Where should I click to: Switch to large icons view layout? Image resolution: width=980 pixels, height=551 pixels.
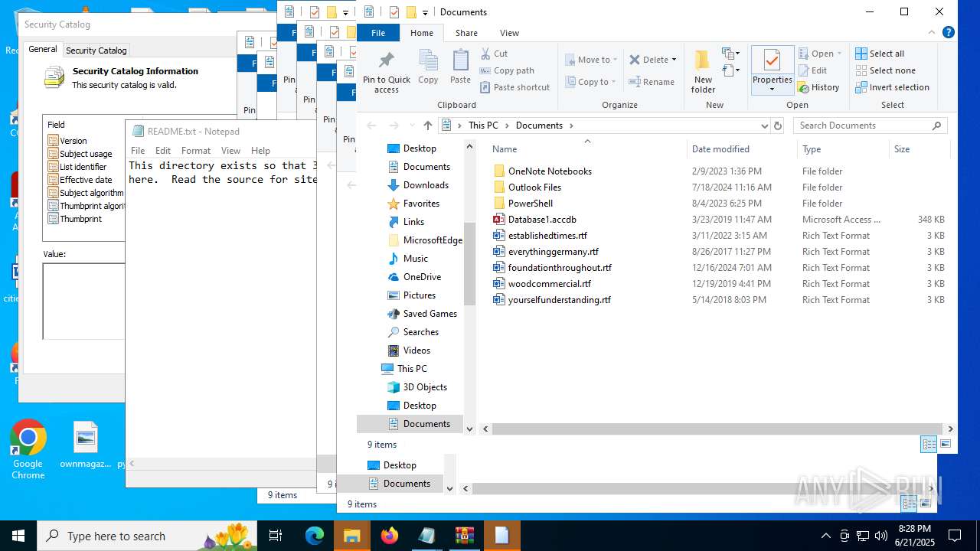point(946,444)
